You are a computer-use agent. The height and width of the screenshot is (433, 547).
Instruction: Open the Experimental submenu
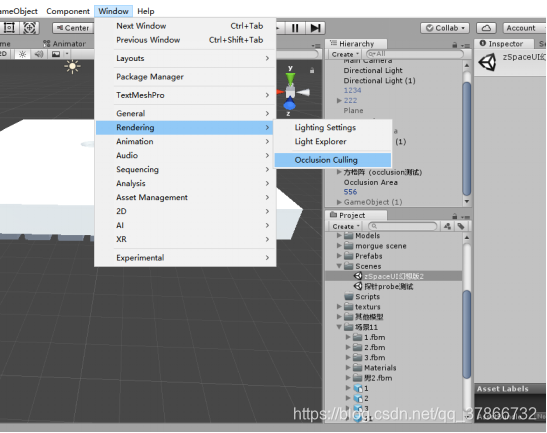185,258
